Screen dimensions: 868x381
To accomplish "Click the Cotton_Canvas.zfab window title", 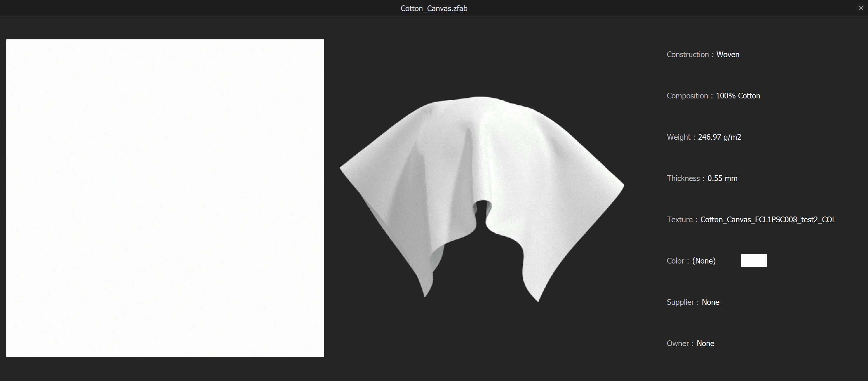I will pyautogui.click(x=434, y=9).
